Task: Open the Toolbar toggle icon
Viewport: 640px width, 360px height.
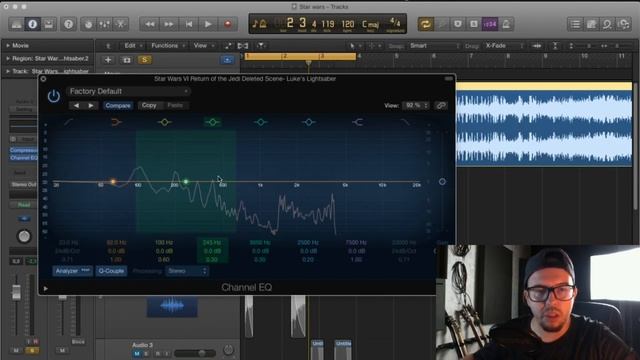Action: pyautogui.click(x=49, y=24)
